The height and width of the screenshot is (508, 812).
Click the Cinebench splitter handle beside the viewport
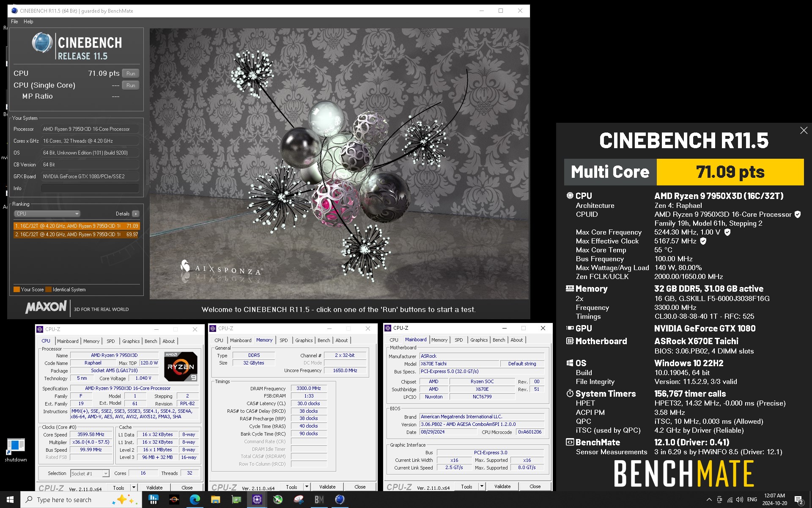tap(147, 172)
